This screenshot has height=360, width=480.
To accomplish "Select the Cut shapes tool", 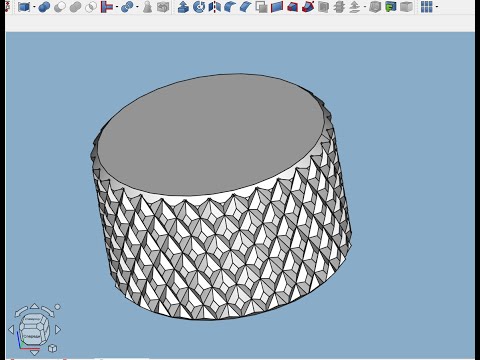I will (x=60, y=7).
